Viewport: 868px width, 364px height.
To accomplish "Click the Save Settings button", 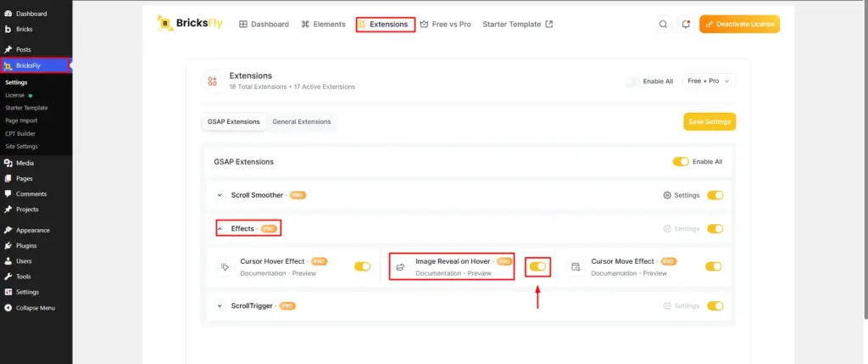I will coord(709,122).
